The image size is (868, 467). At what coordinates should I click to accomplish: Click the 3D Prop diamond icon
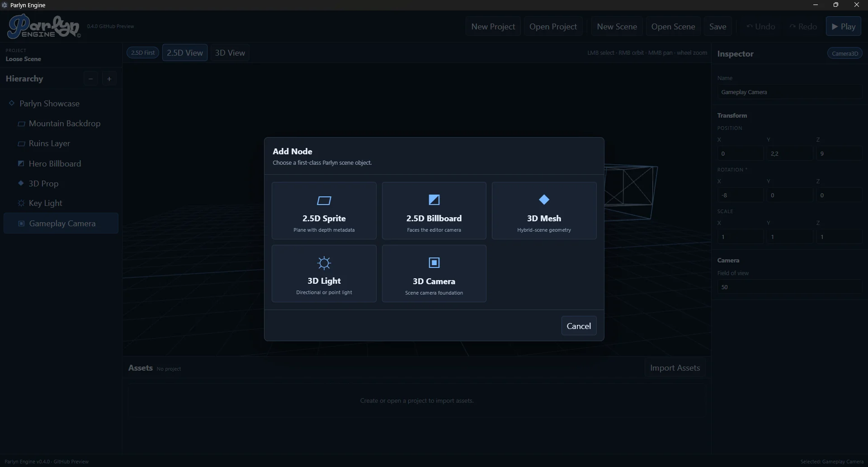click(x=21, y=183)
